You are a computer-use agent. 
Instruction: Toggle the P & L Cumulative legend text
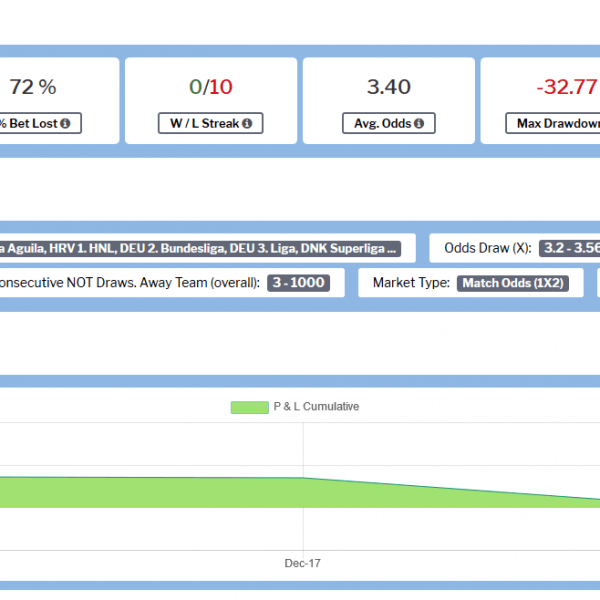click(316, 407)
